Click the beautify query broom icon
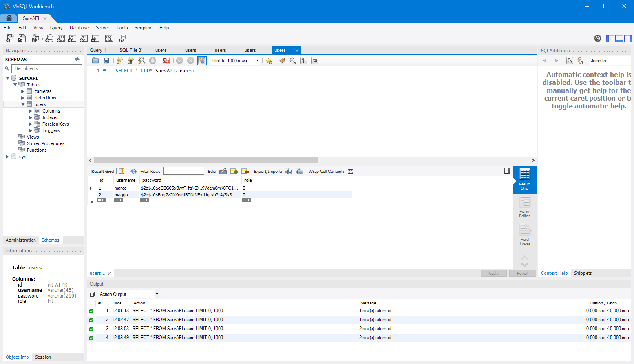Viewport: 634px width, 364px height. (x=282, y=61)
